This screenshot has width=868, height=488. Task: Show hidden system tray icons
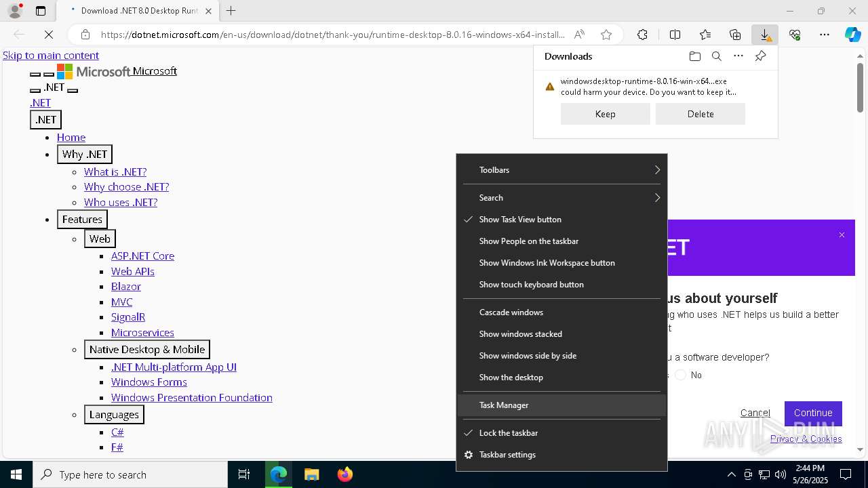(x=731, y=474)
